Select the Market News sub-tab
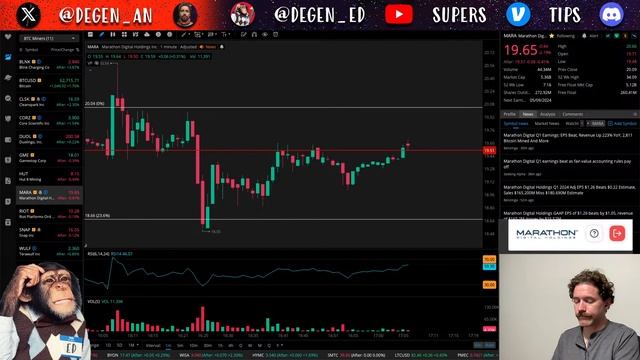 547,124
